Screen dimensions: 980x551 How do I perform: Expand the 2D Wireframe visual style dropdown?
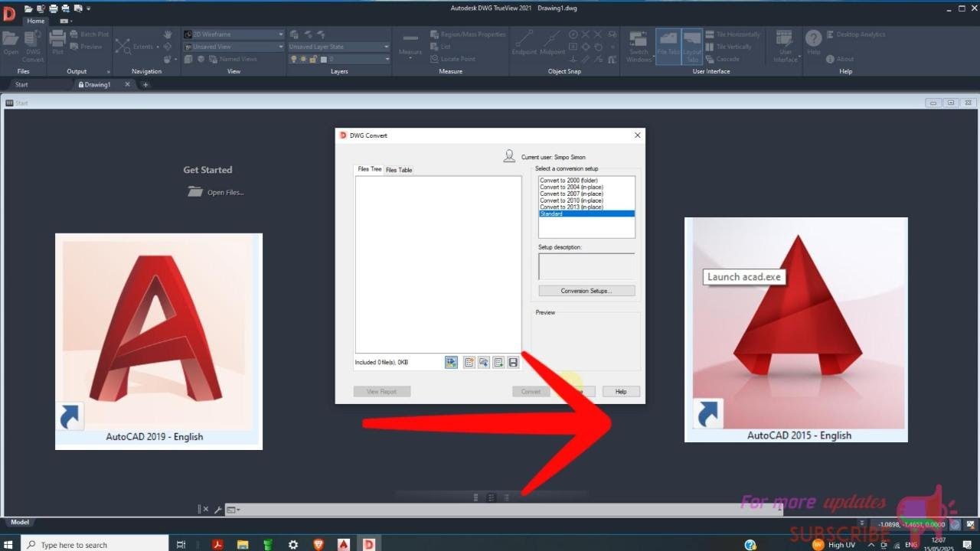point(281,34)
